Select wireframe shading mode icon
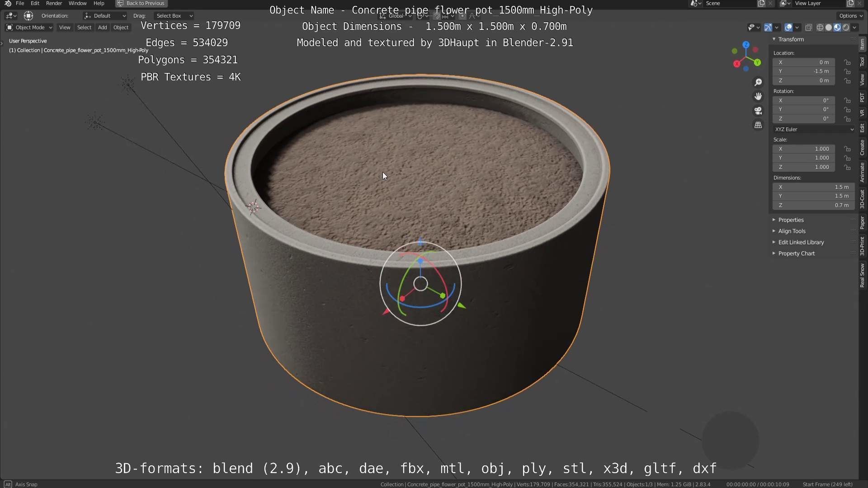Viewport: 868px width, 488px height. [x=820, y=28]
